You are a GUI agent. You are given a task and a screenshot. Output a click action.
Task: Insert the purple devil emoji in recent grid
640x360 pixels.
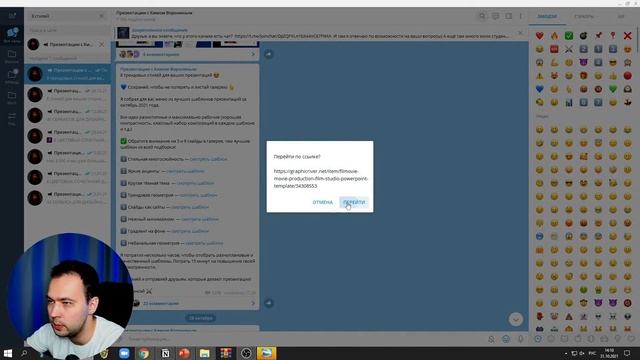pyautogui.click(x=584, y=62)
